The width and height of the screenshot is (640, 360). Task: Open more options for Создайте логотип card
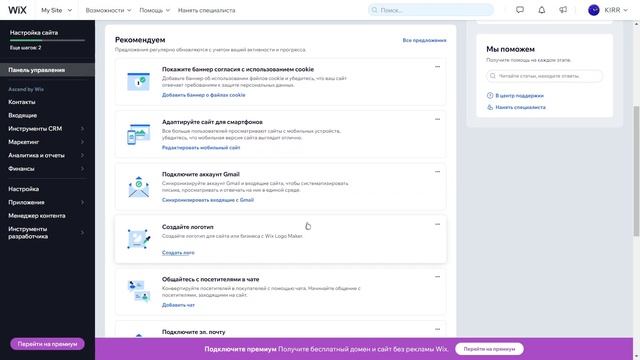(437, 224)
